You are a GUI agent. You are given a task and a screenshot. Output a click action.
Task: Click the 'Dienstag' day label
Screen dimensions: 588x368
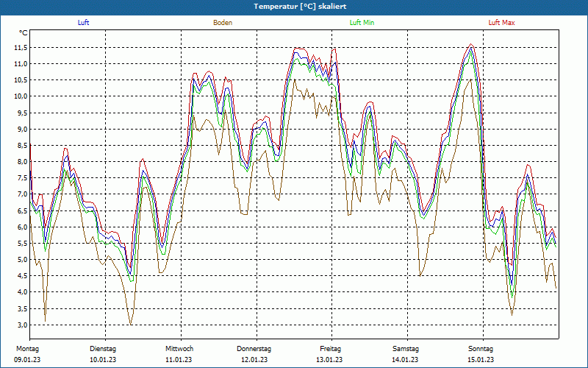pyautogui.click(x=103, y=349)
